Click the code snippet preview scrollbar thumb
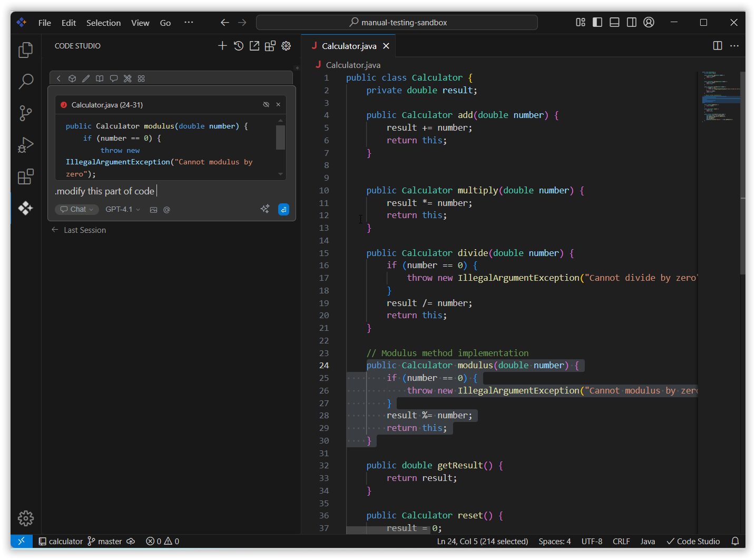The height and width of the screenshot is (560, 756). click(280, 137)
